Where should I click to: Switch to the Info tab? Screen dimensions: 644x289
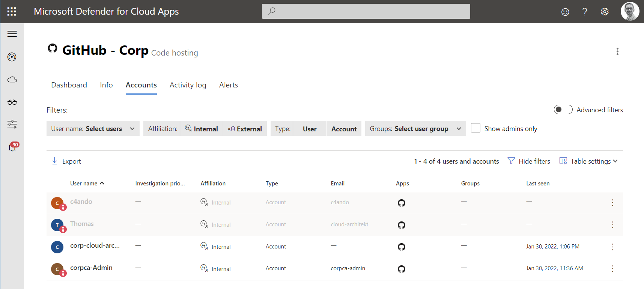tap(106, 85)
